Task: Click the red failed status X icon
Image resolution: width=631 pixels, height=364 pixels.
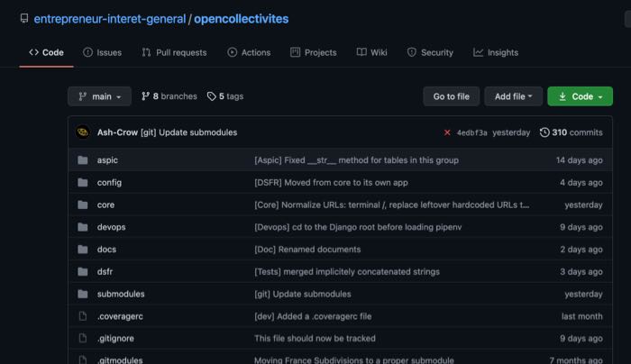Action: coord(447,132)
